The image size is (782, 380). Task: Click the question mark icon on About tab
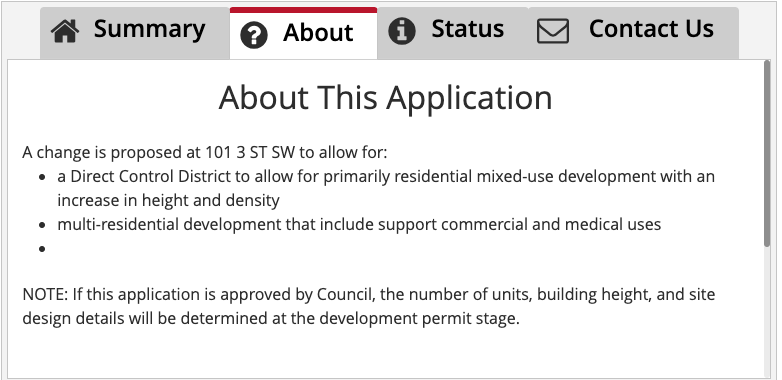[254, 35]
